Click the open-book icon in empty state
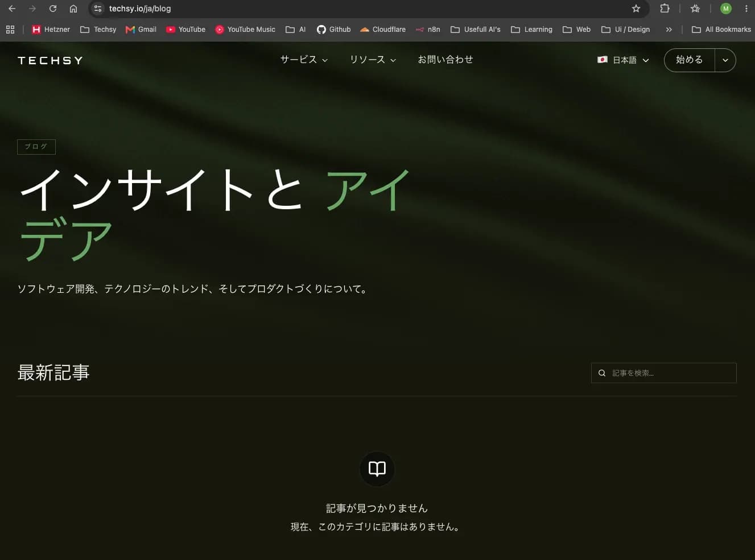The width and height of the screenshot is (755, 560). [x=377, y=469]
